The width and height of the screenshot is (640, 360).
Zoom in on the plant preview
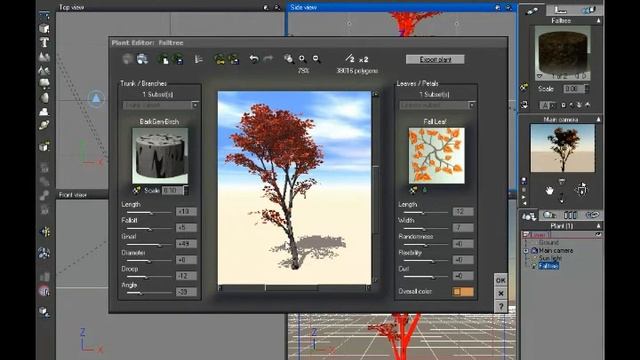[302, 59]
